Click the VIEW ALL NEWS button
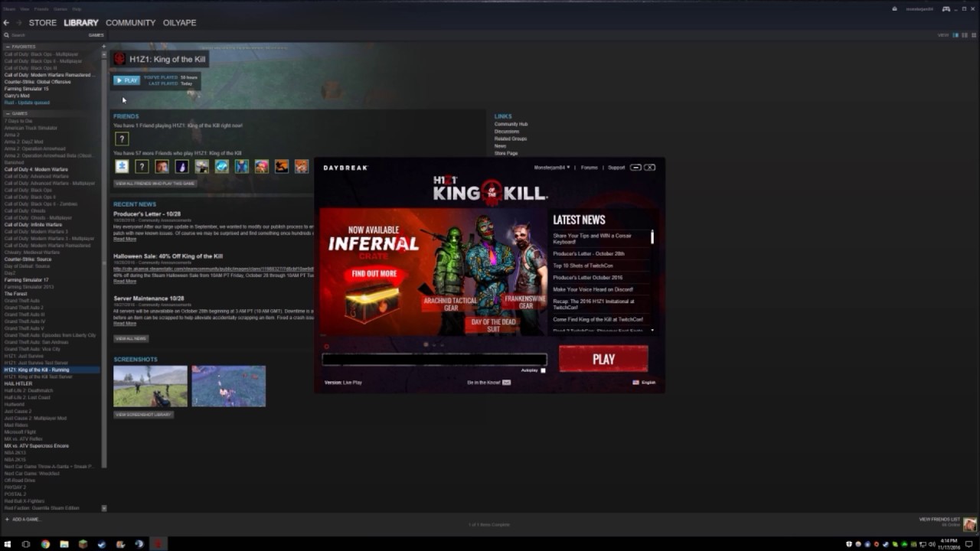Image resolution: width=980 pixels, height=551 pixels. [131, 338]
